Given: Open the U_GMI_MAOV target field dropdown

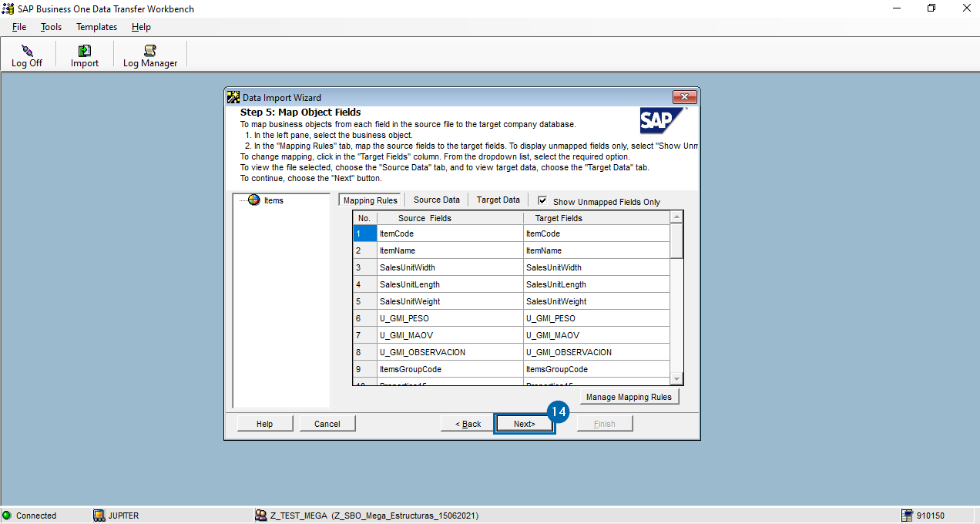Looking at the screenshot, I should (x=597, y=335).
